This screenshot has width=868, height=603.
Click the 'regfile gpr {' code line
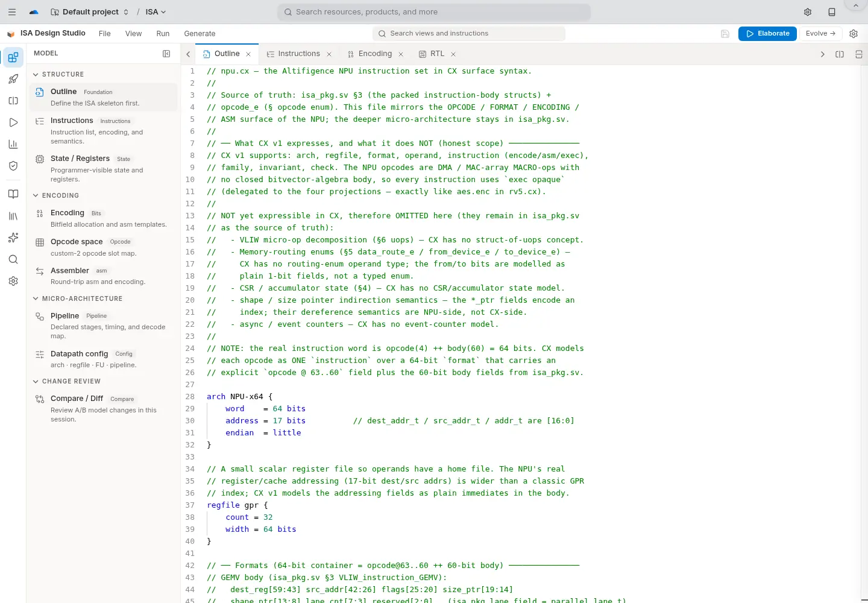(237, 505)
